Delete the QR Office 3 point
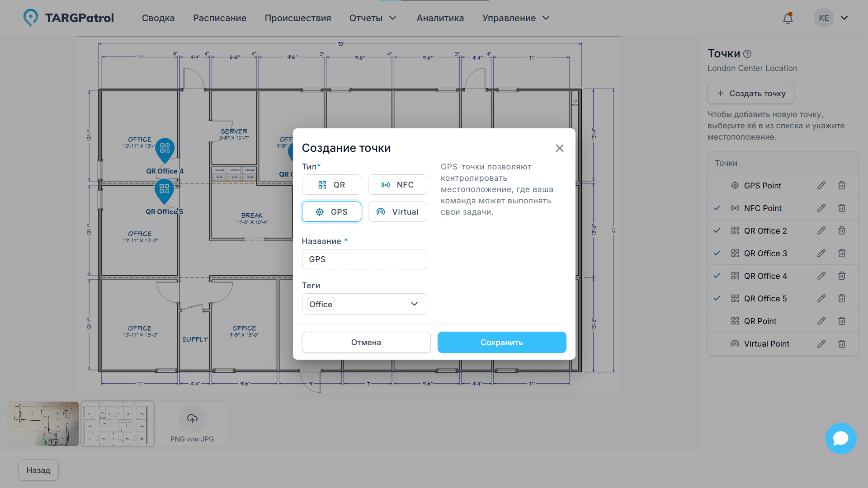 coord(842,253)
